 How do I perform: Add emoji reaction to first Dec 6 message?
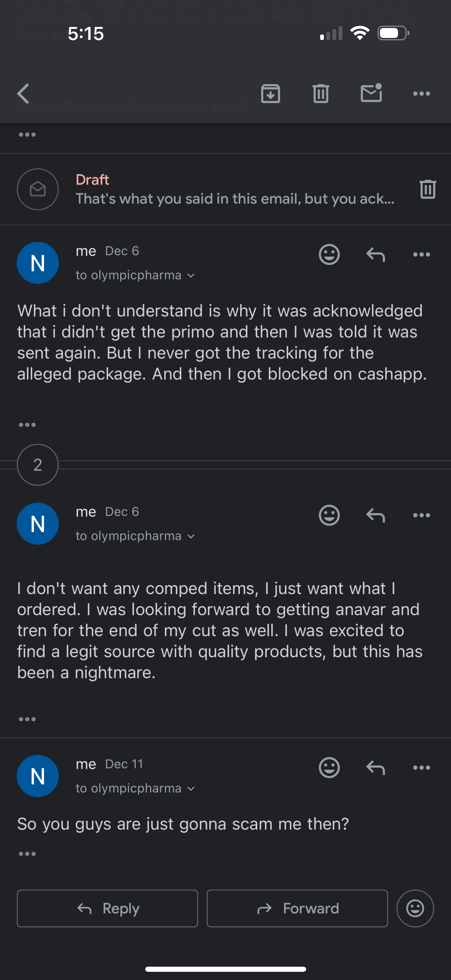click(x=329, y=254)
